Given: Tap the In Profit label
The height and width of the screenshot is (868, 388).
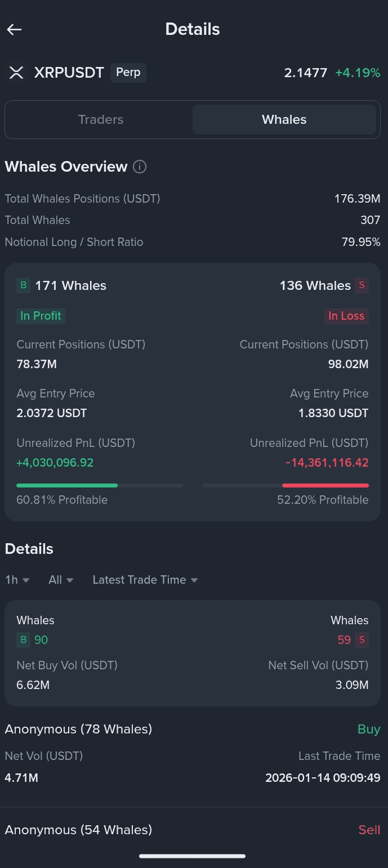Looking at the screenshot, I should [x=41, y=316].
